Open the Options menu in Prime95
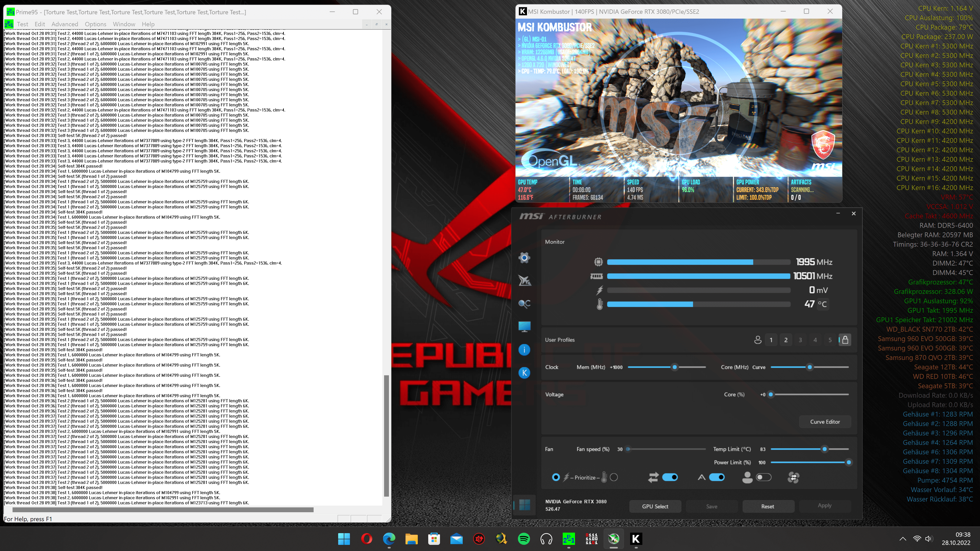 (95, 24)
